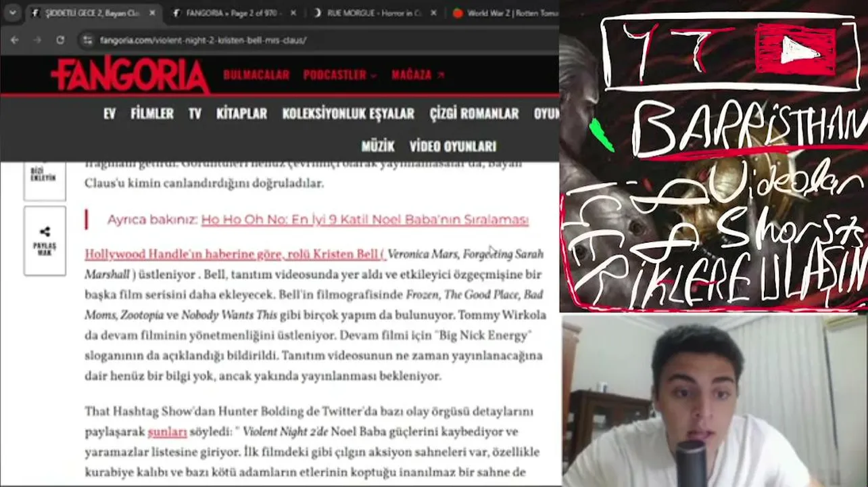Viewport: 868px width, 487px height.
Task: Click the "Tommy Wirkola" name text
Action: tap(501, 315)
